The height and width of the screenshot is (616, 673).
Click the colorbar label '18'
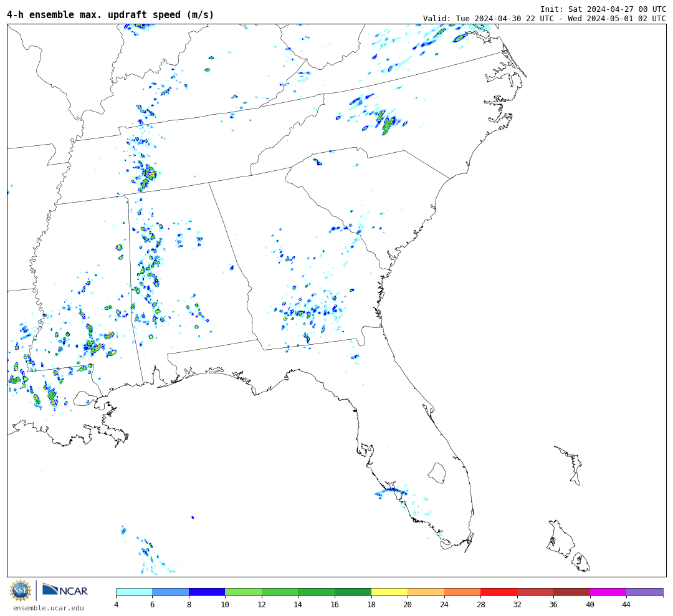pos(371,605)
